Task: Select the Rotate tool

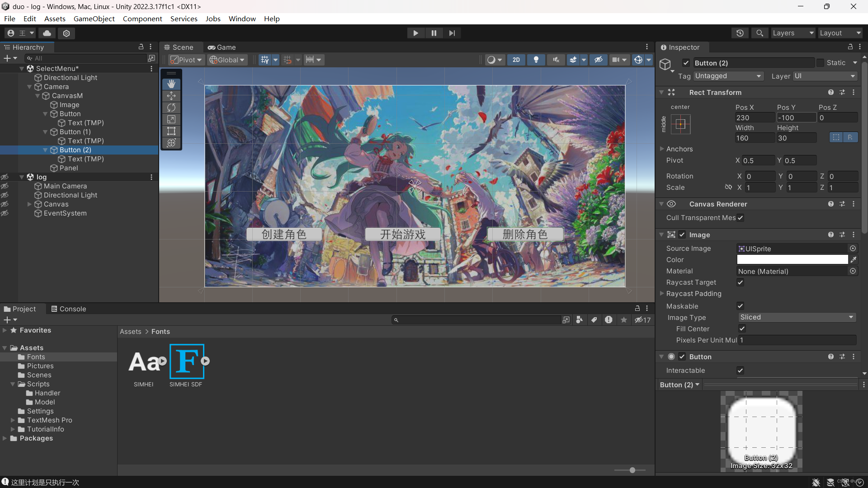Action: tap(171, 108)
